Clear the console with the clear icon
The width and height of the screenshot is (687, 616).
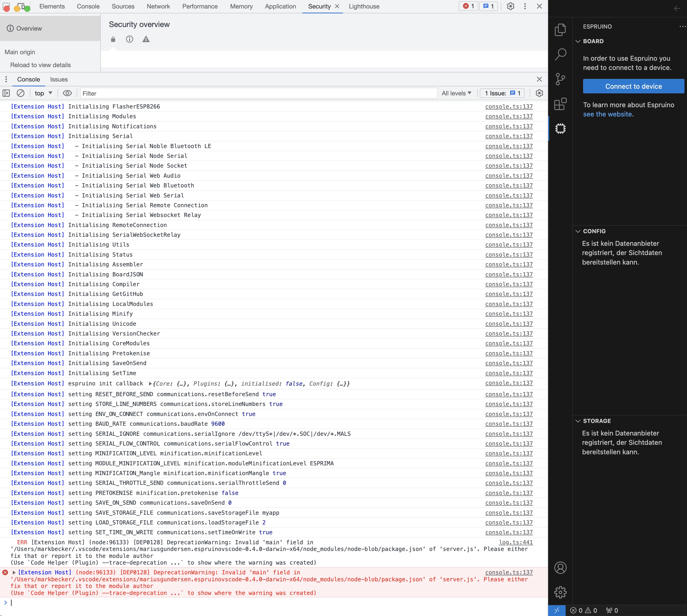(21, 93)
